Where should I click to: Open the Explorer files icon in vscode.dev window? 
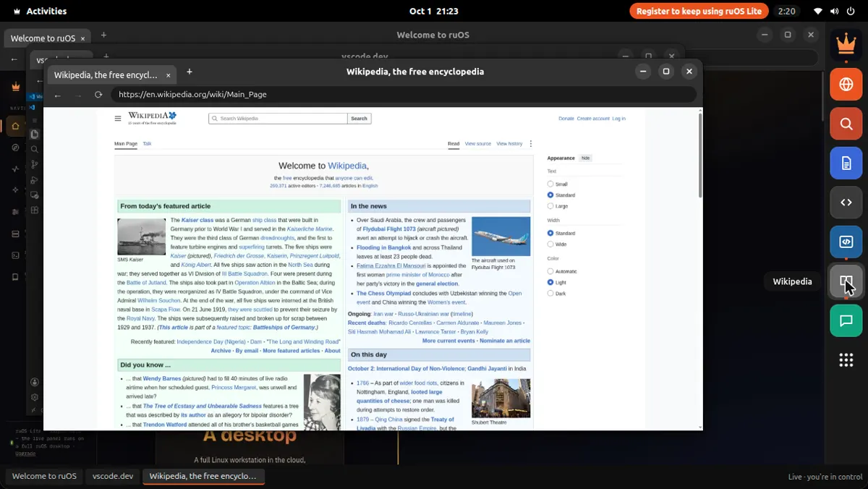(x=34, y=135)
